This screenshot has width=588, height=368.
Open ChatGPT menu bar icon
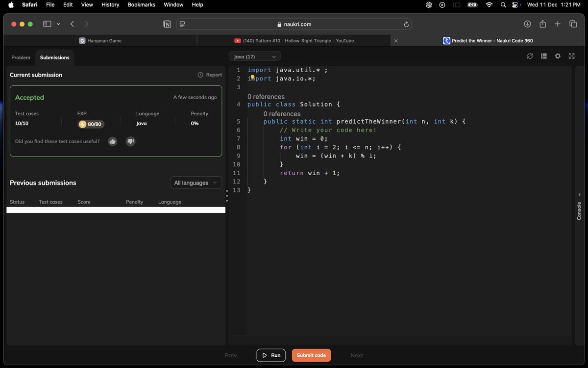(429, 5)
